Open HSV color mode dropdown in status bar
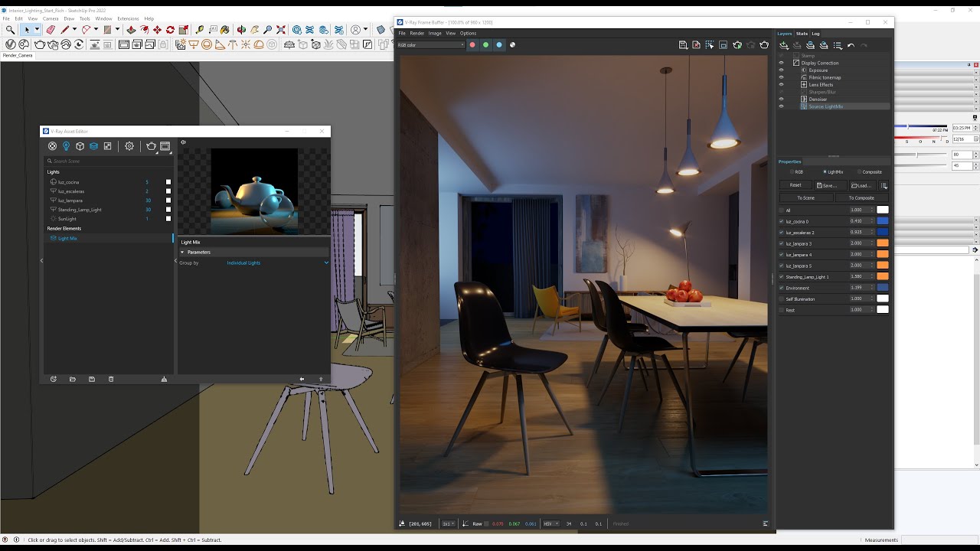This screenshot has height=551, width=980. 551,523
